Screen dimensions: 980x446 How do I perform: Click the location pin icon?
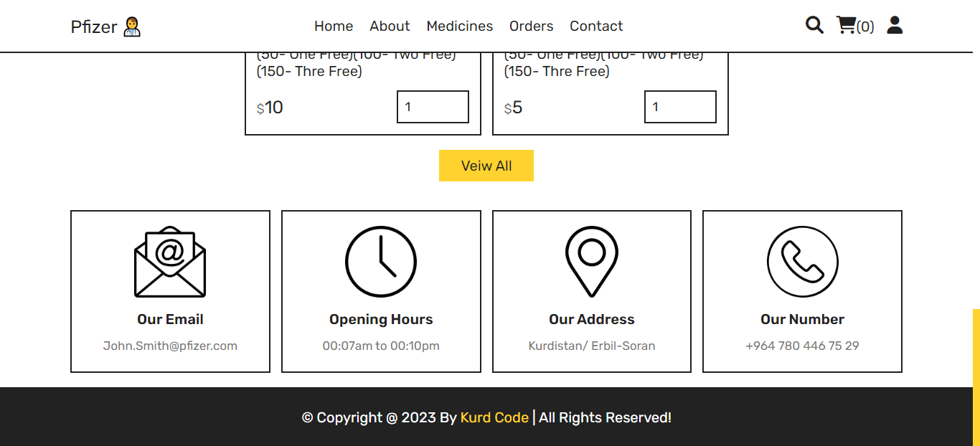(x=592, y=262)
